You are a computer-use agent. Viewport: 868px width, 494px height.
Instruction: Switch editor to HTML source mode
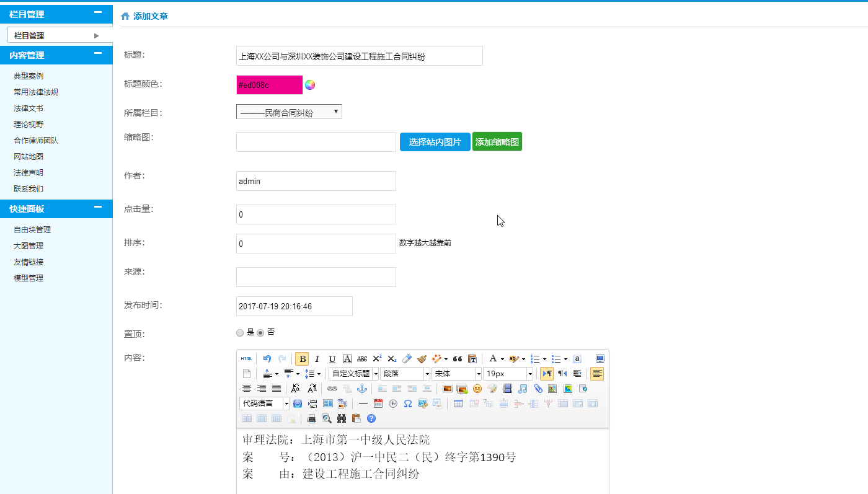246,359
